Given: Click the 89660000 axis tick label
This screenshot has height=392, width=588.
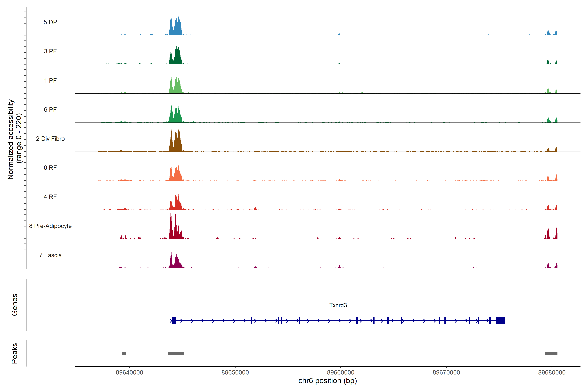Looking at the screenshot, I should pyautogui.click(x=341, y=373).
